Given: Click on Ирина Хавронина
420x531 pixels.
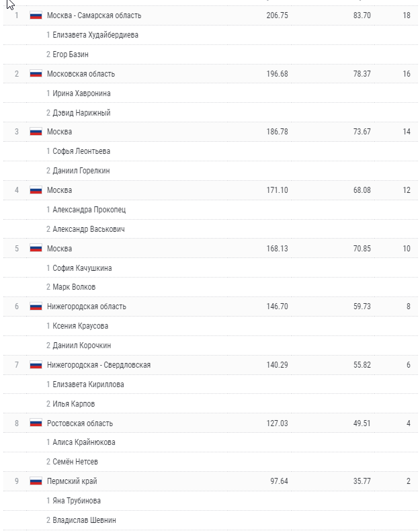Looking at the screenshot, I should (x=81, y=93).
